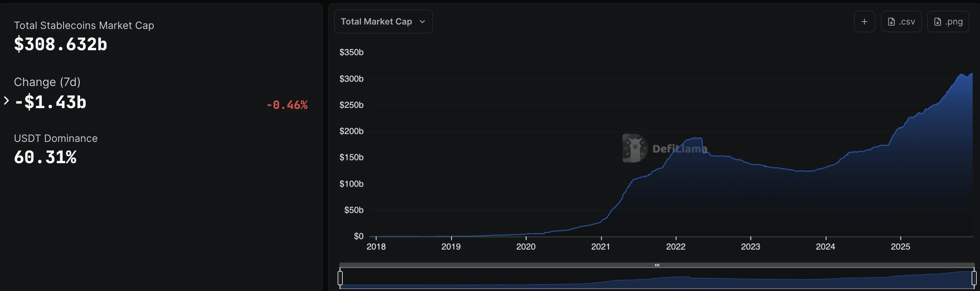The width and height of the screenshot is (980, 291).
Task: Open the Total Market Cap metric dropdown
Action: pos(383,21)
